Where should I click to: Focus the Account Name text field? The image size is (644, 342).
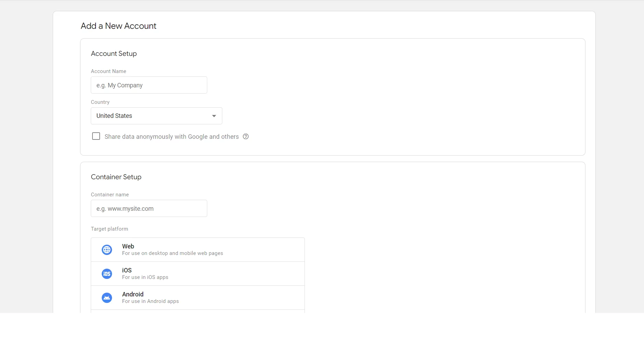point(149,85)
